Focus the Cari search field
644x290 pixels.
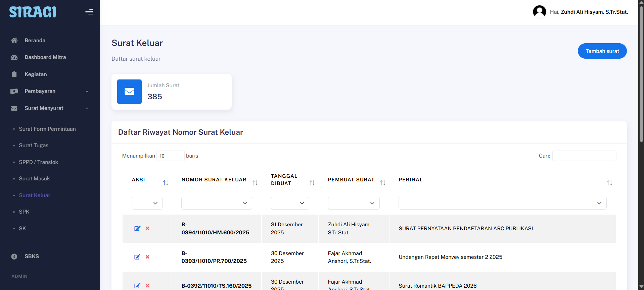(x=584, y=156)
